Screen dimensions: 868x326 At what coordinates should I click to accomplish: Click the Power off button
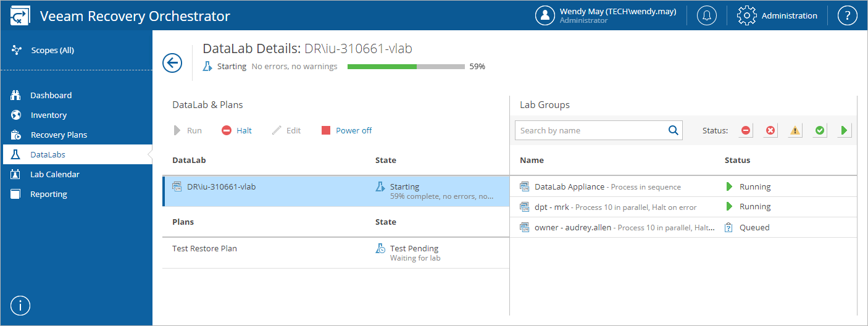[x=347, y=130]
